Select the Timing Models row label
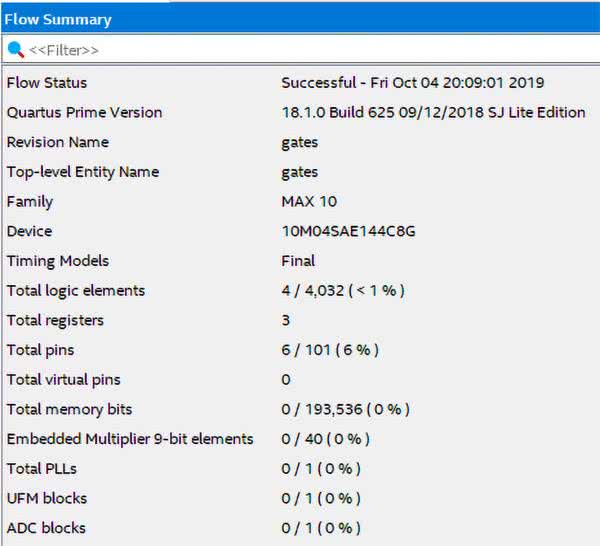This screenshot has height=546, width=600. tap(58, 261)
